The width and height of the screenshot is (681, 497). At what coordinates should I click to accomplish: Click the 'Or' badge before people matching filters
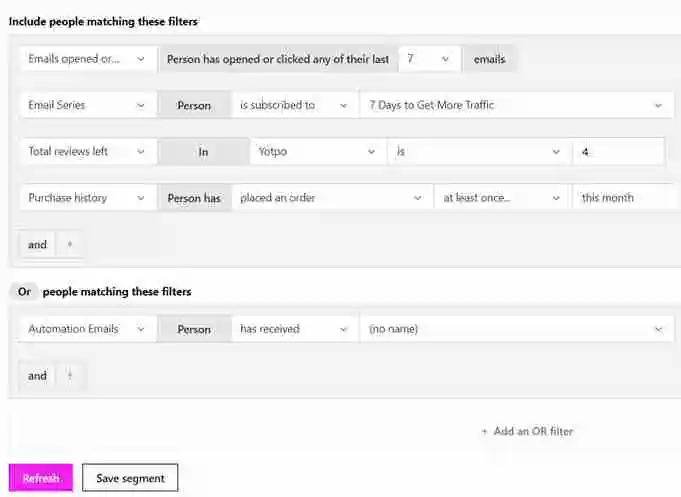(x=25, y=292)
